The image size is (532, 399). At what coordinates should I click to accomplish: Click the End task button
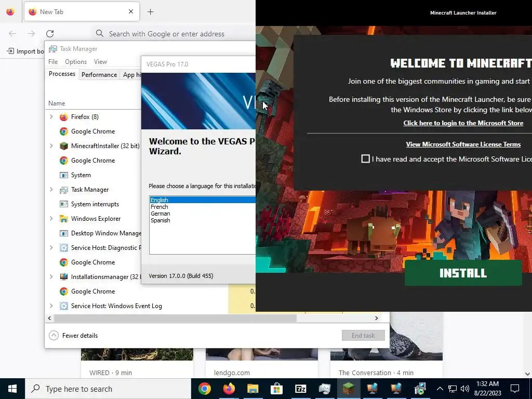coord(363,336)
